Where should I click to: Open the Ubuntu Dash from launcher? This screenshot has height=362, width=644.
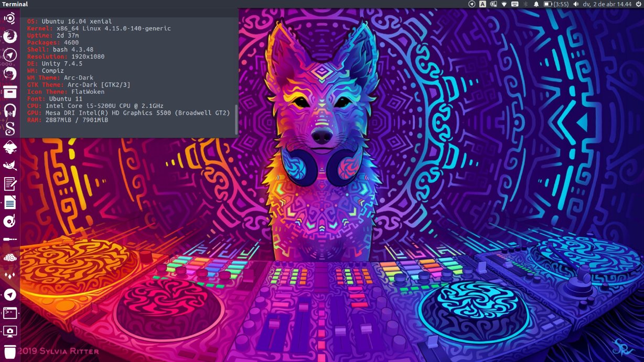tap(9, 18)
